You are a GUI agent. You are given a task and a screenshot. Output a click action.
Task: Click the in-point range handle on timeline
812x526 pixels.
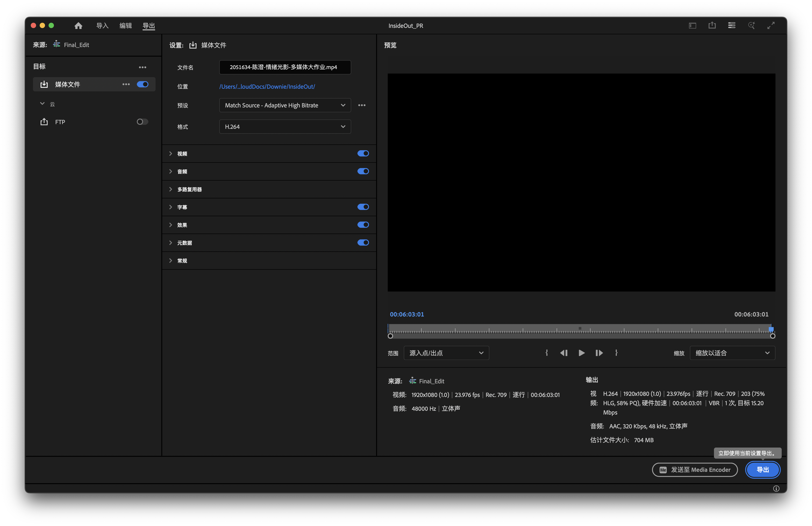click(x=390, y=336)
